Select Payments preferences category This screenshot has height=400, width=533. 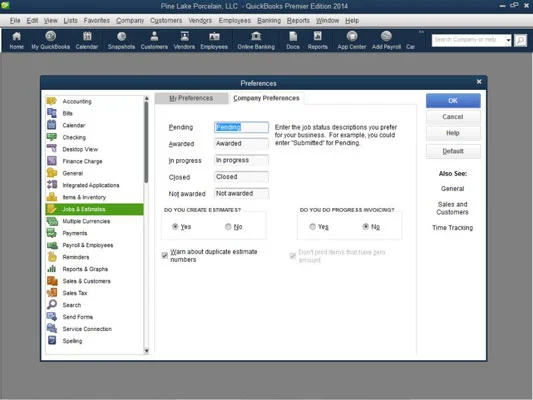click(x=94, y=233)
